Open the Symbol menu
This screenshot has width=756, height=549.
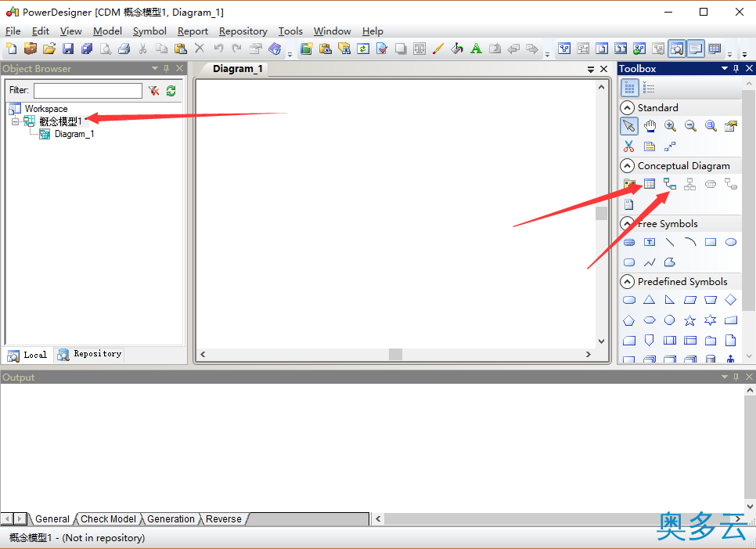point(149,31)
